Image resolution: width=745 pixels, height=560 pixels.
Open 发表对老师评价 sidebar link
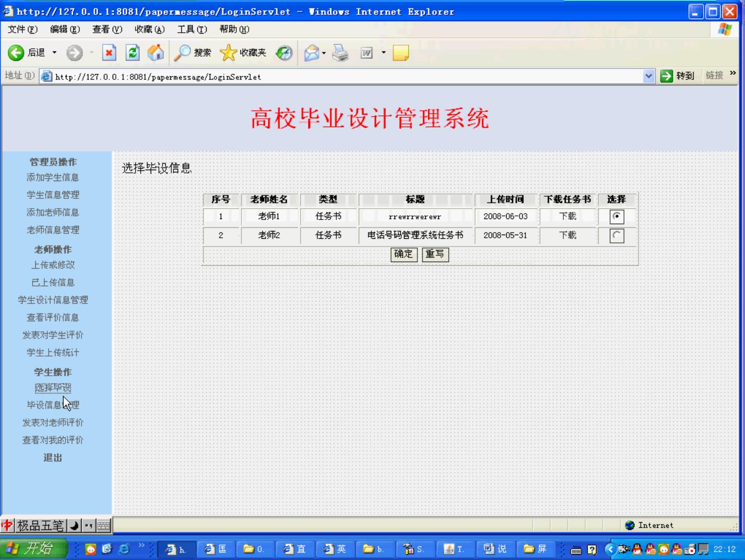point(53,422)
